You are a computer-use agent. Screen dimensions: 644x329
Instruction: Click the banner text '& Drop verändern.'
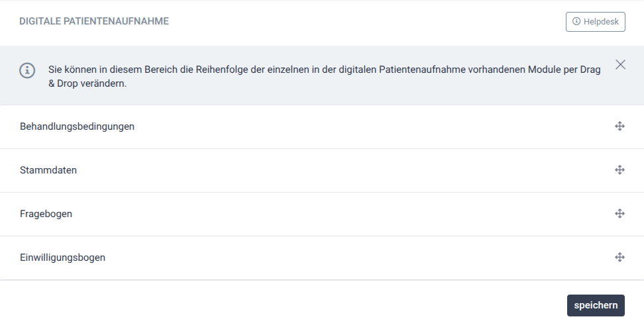click(87, 83)
